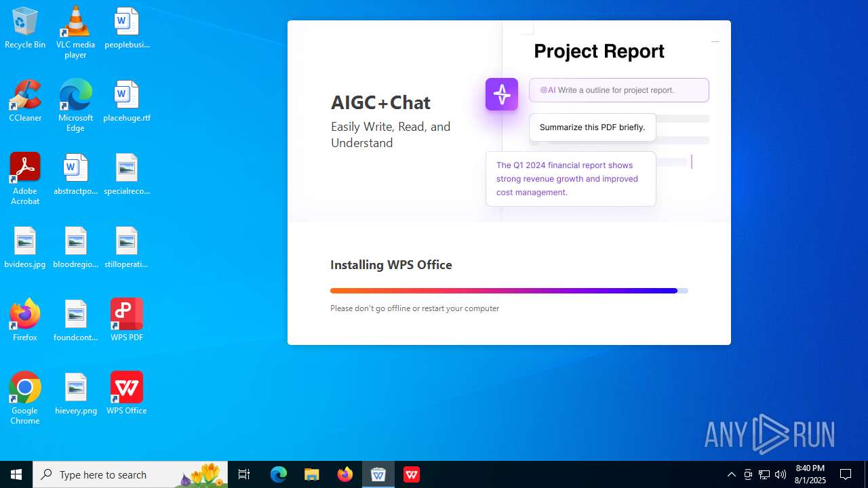The width and height of the screenshot is (868, 488).
Task: Open the clock showing 8:40 PM
Action: tap(810, 474)
